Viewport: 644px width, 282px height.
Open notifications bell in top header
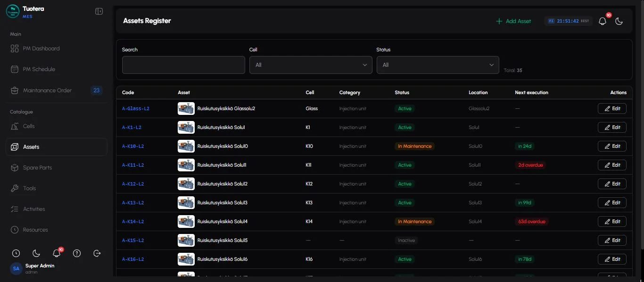pos(603,21)
